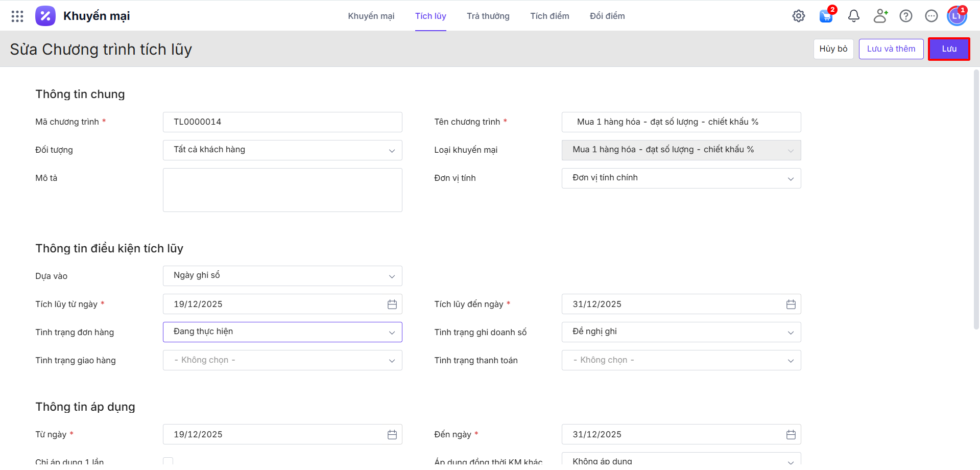This screenshot has width=980, height=470.
Task: Open the shopping cart icon
Action: pos(826,16)
